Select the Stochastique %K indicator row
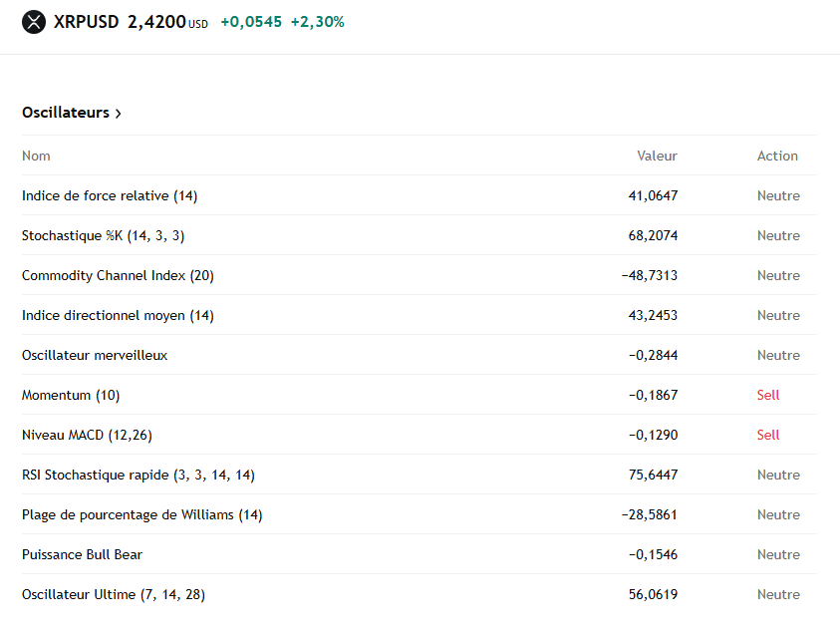 tap(103, 235)
